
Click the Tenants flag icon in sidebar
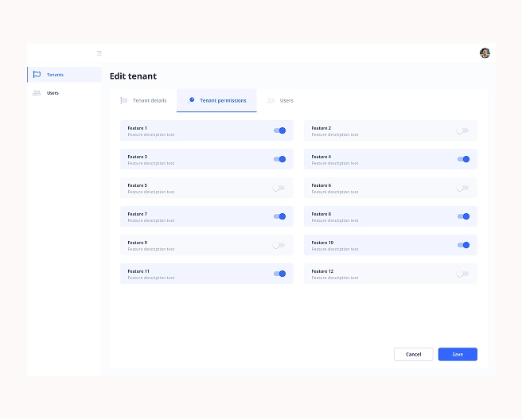point(37,75)
